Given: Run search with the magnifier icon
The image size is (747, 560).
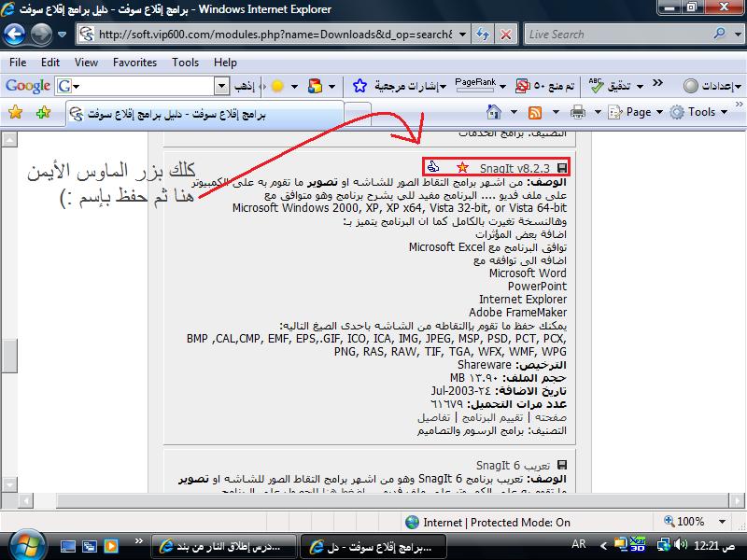Looking at the screenshot, I should 719,34.
